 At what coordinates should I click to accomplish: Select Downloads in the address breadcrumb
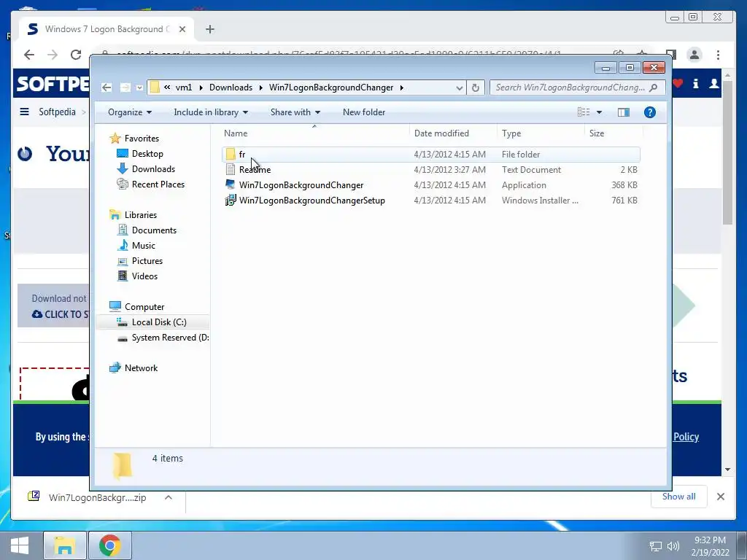click(x=231, y=87)
